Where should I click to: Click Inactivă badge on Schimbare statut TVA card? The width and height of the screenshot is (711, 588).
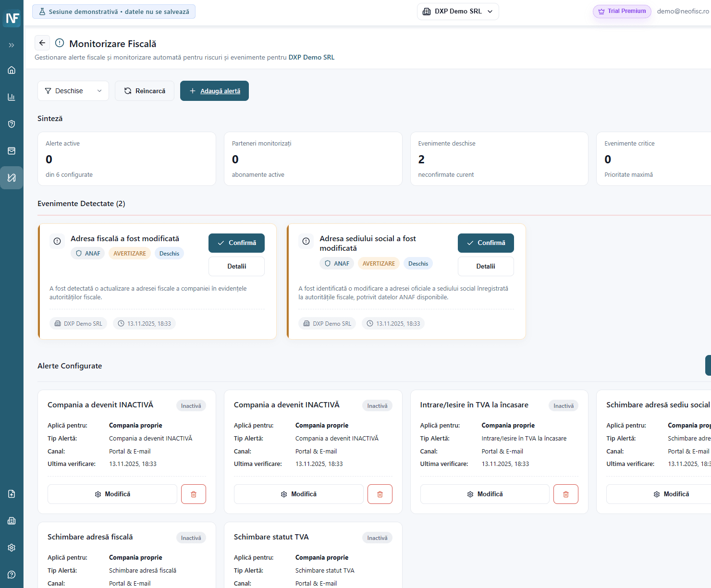coord(377,538)
